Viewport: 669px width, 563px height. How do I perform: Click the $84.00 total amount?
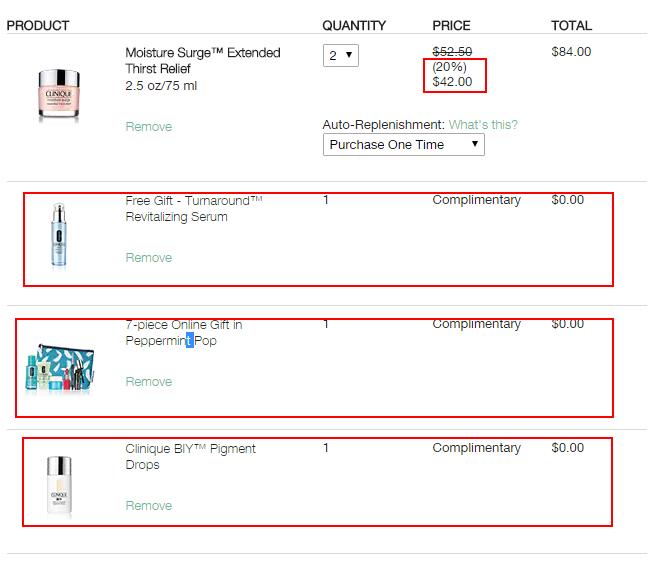tap(571, 52)
